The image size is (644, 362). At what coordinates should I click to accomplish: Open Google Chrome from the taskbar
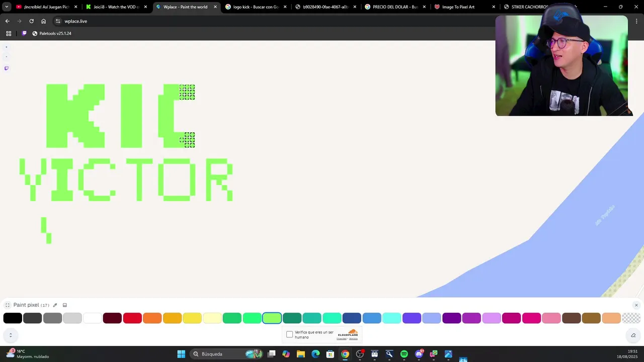345,354
